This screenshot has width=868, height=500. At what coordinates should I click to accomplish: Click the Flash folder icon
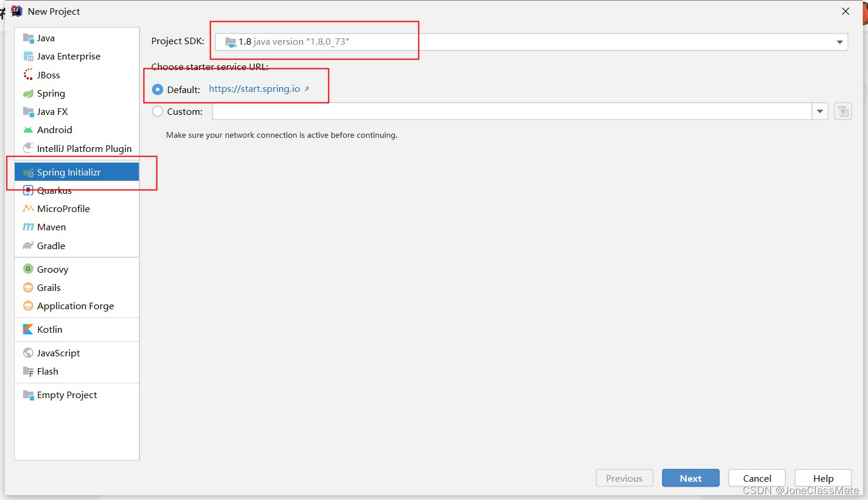[28, 371]
